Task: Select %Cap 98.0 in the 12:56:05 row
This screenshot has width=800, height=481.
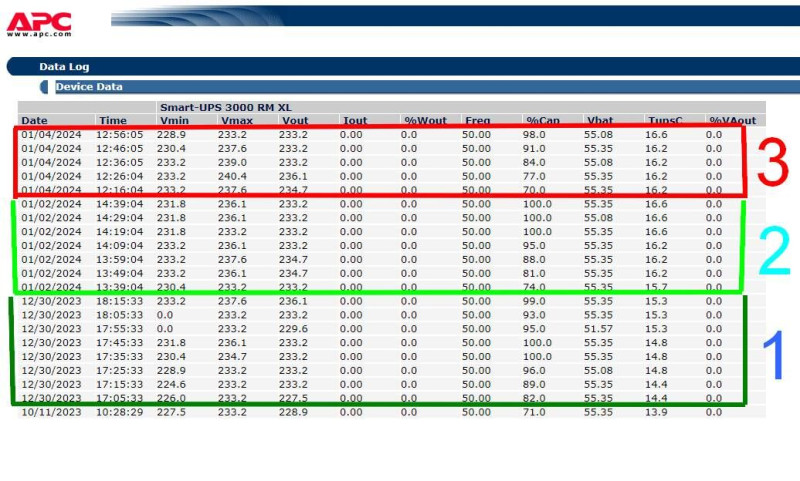Action: [x=534, y=135]
